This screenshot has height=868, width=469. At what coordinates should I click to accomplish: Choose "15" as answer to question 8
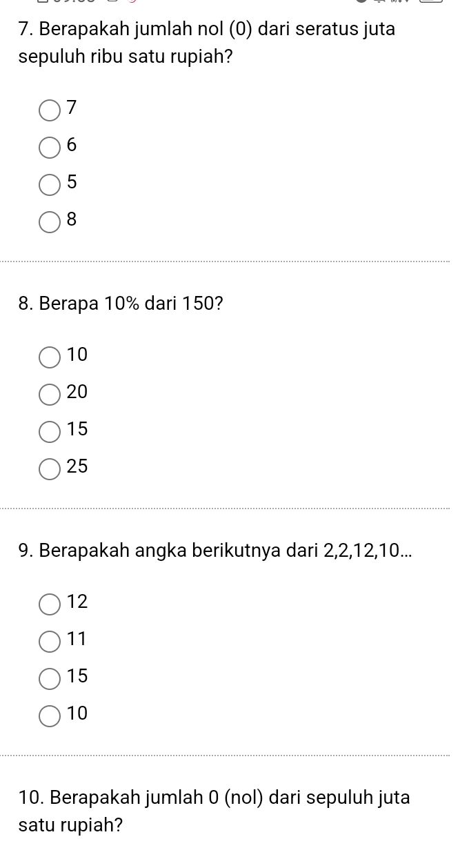49,431
